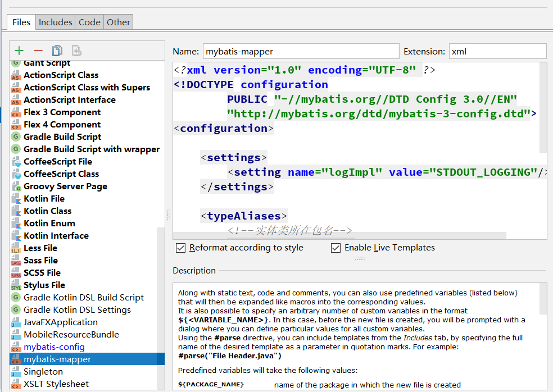Click the Kotlin Enum icon

pos(16,223)
